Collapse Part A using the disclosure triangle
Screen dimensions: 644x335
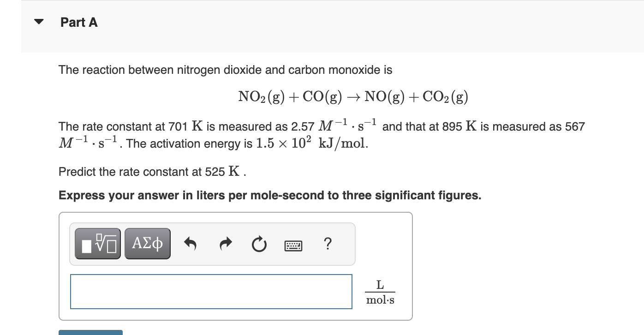(x=40, y=21)
